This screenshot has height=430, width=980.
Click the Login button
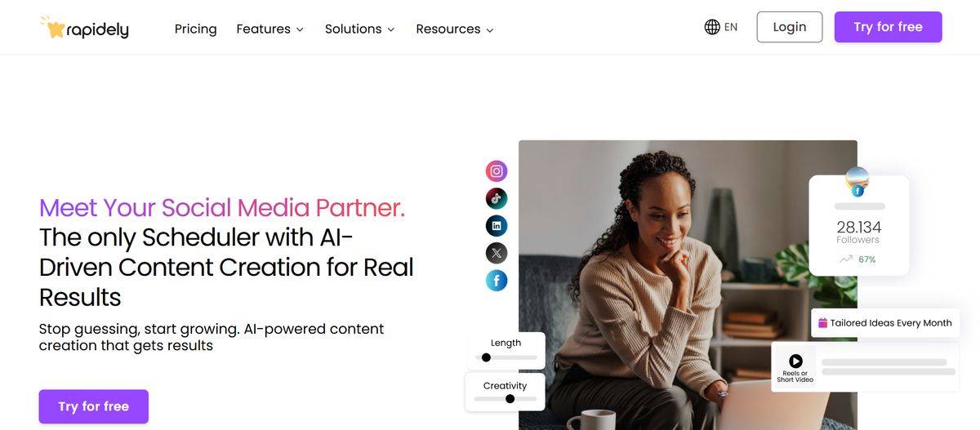click(x=790, y=27)
